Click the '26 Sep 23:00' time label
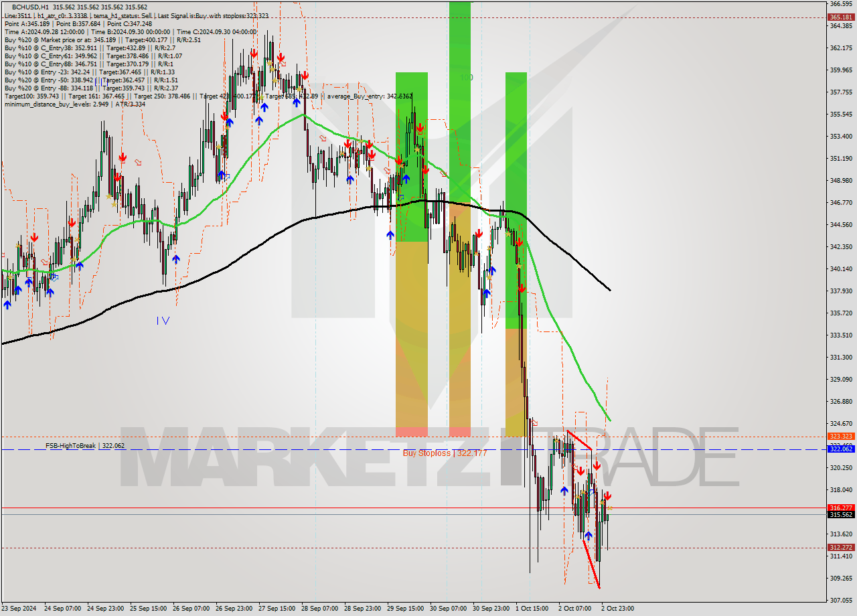This screenshot has width=857, height=616. (x=235, y=609)
